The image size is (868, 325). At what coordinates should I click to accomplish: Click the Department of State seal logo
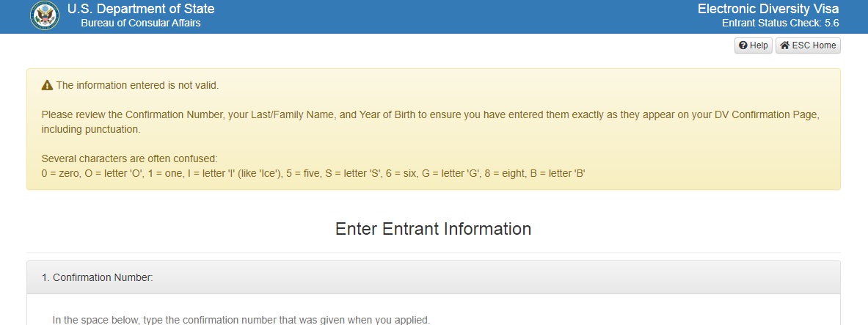tap(45, 16)
